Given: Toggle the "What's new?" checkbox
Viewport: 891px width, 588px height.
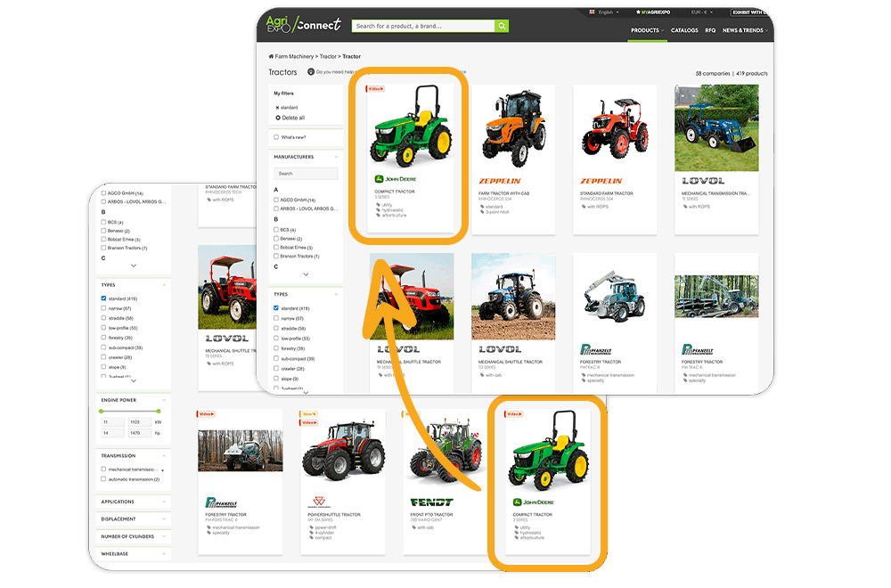Looking at the screenshot, I should pos(276,137).
